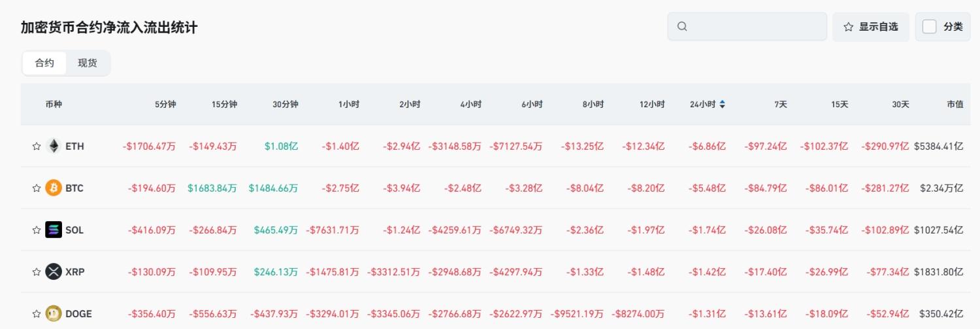Click the Solana coin logo icon
The image size is (980, 329).
tap(54, 230)
